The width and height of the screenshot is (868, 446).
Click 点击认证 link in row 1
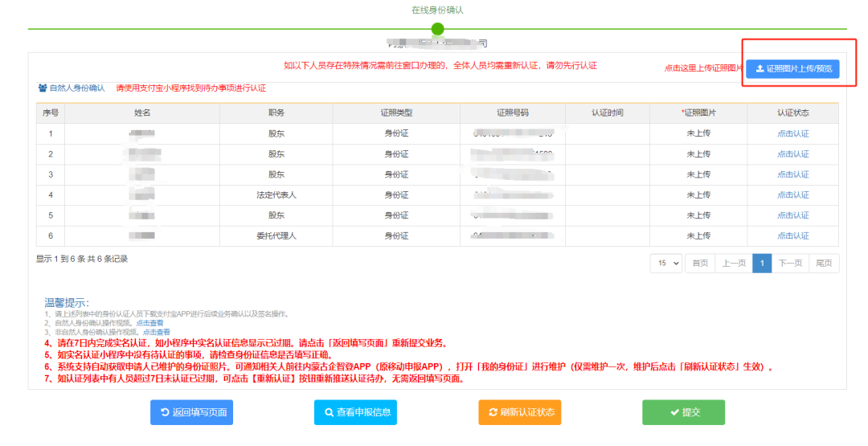(x=792, y=133)
